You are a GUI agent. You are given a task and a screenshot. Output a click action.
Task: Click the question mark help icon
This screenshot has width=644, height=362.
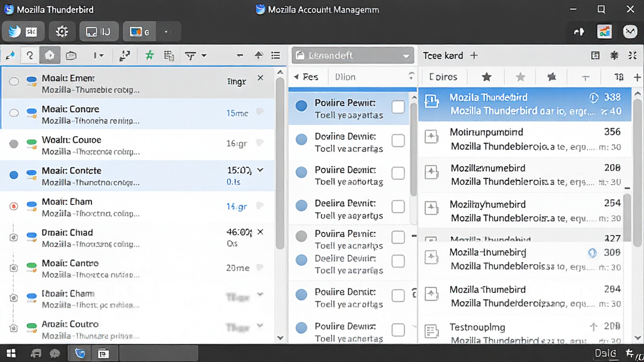point(30,55)
